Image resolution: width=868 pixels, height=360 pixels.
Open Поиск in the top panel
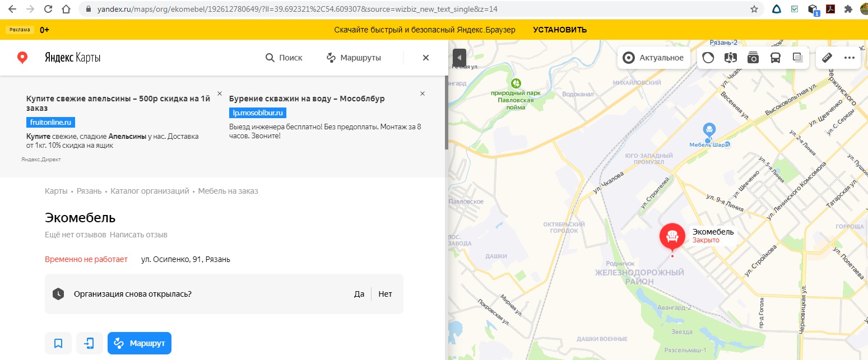[x=284, y=58]
